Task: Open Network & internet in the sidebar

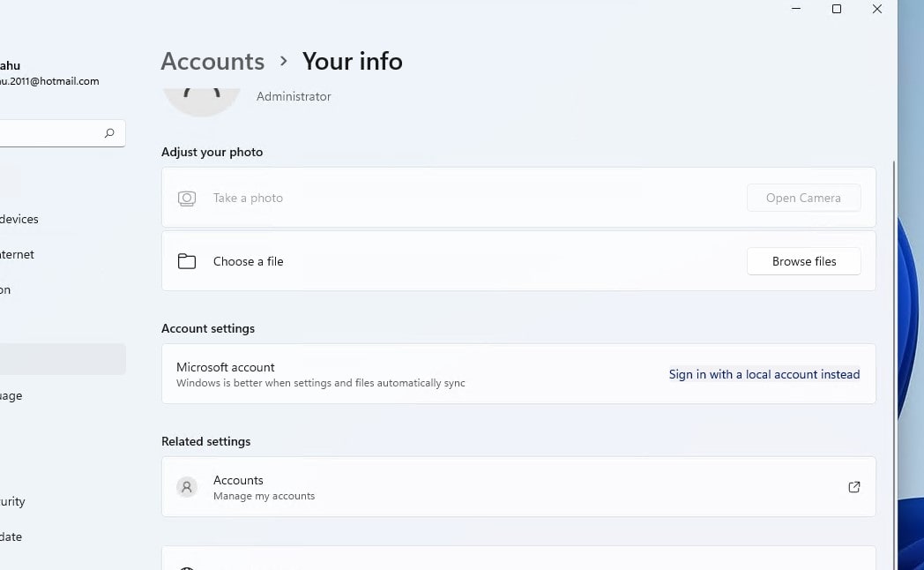Action: (x=18, y=254)
